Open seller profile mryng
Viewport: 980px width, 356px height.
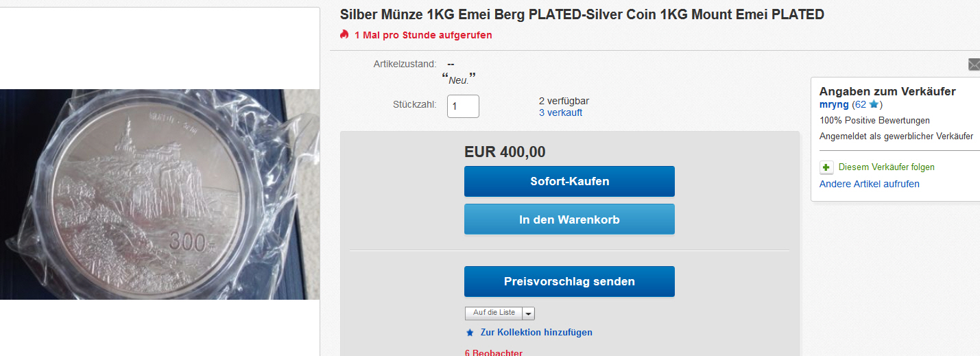click(834, 105)
